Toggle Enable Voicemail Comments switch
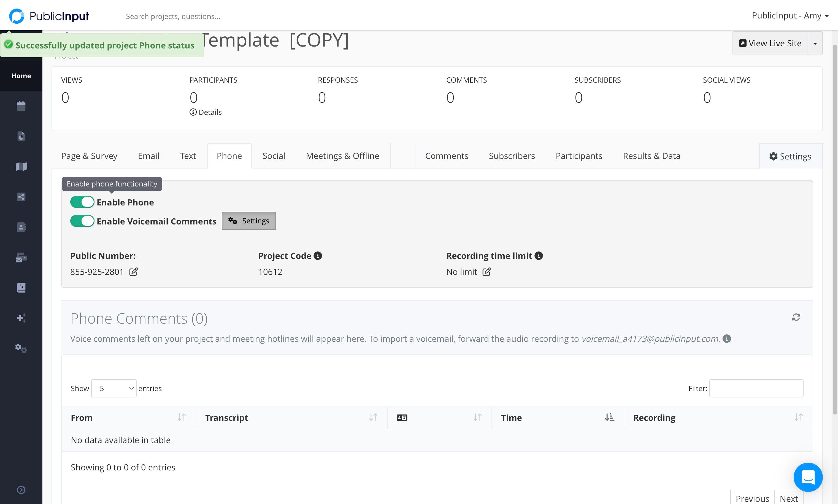Screen dimensions: 838x504 pos(82,221)
